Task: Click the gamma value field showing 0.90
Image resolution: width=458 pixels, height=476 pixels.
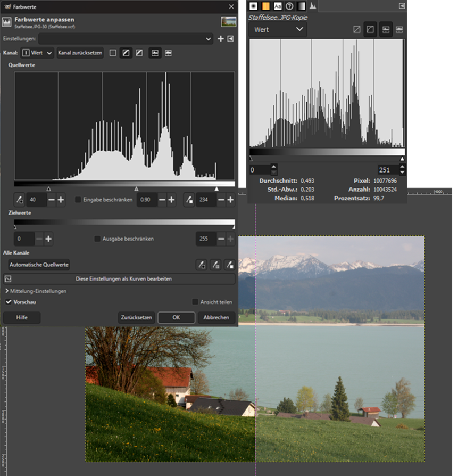Action: (147, 200)
